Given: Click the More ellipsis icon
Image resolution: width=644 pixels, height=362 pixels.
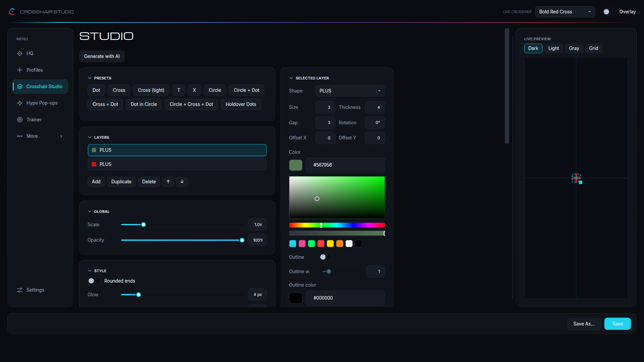Looking at the screenshot, I should click(20, 136).
